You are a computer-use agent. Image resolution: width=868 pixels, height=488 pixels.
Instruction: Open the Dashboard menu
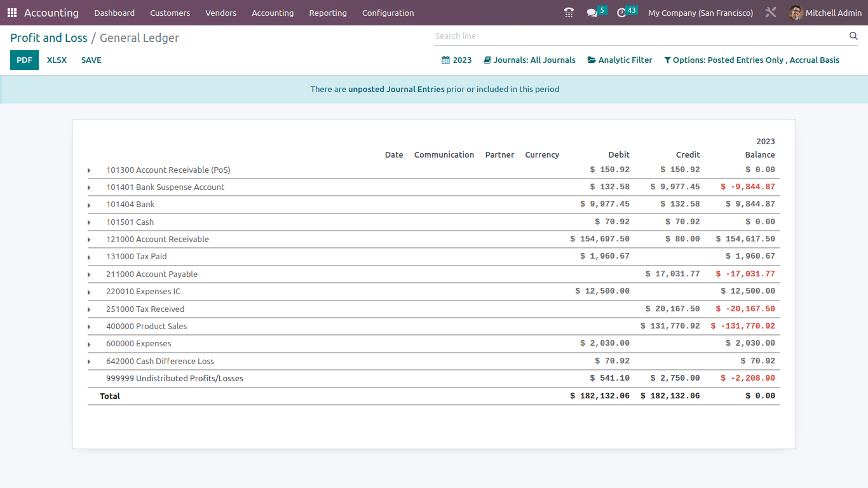pyautogui.click(x=114, y=13)
